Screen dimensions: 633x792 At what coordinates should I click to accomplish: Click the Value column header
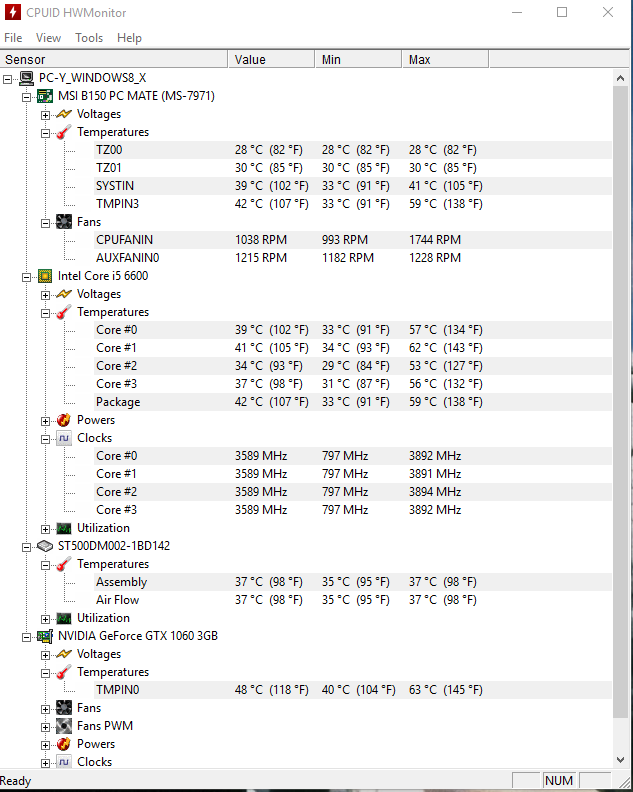point(271,59)
